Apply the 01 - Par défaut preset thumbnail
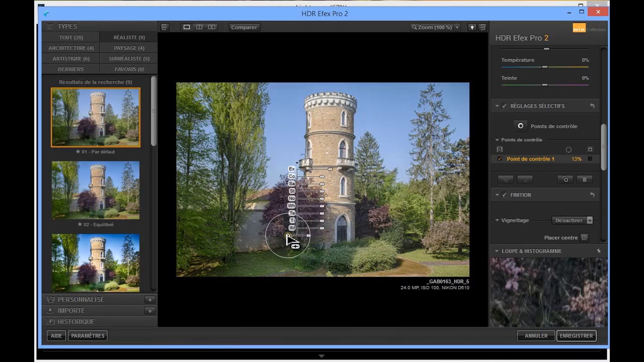644x362 pixels. (96, 118)
